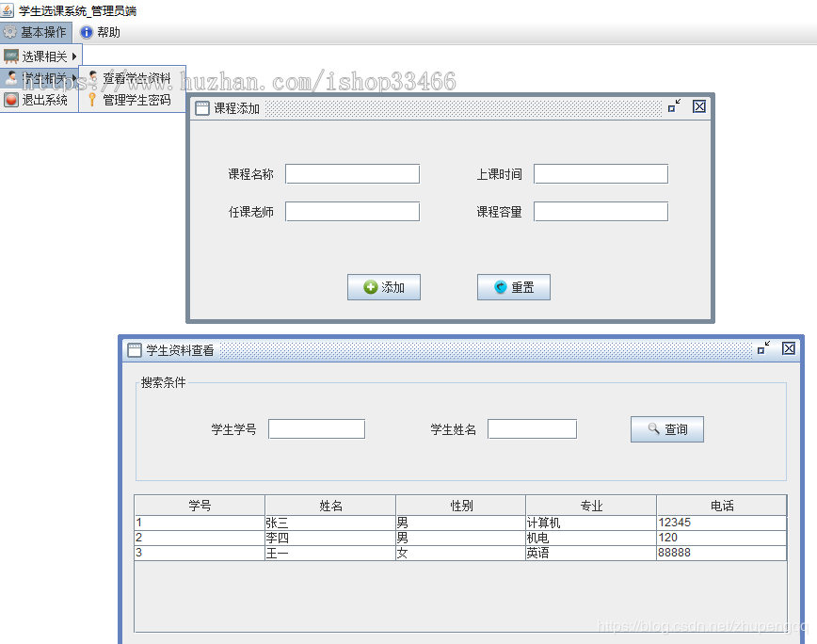Viewport: 817px width, 644px height.
Task: Focus the 上课时间 input field
Action: [601, 174]
